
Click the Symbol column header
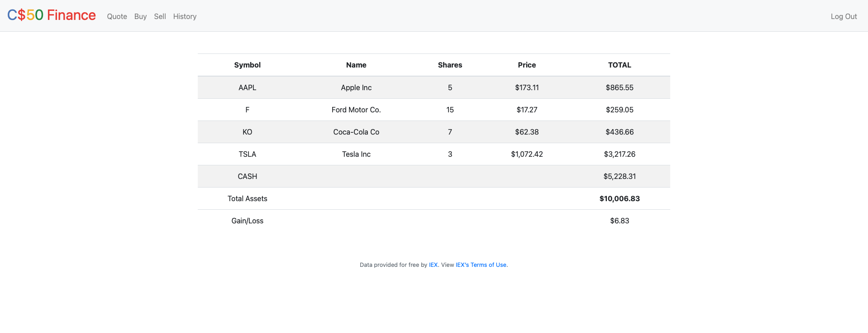(x=247, y=65)
